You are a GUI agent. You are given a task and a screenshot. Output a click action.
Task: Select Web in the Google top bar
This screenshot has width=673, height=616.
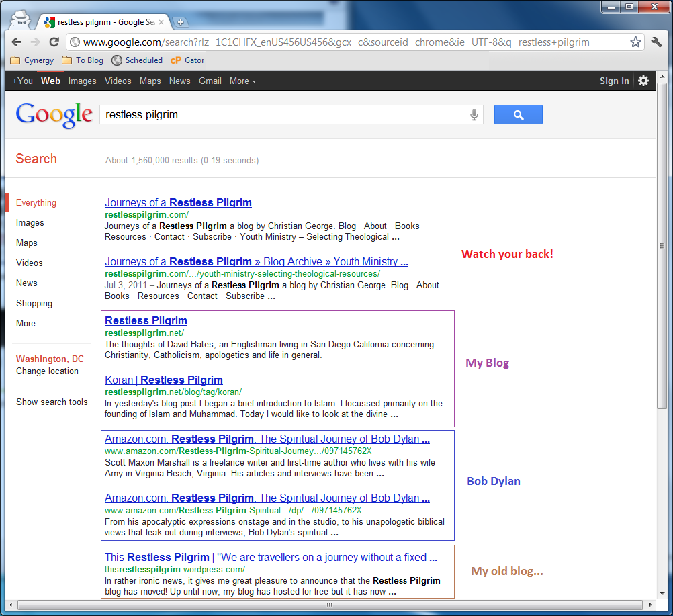[50, 81]
